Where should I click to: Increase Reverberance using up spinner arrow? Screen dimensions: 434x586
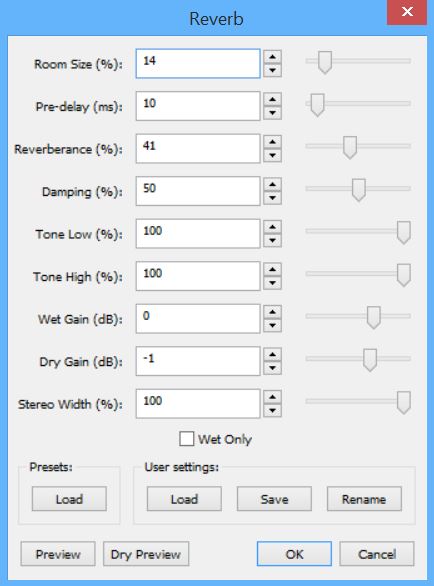(x=272, y=142)
